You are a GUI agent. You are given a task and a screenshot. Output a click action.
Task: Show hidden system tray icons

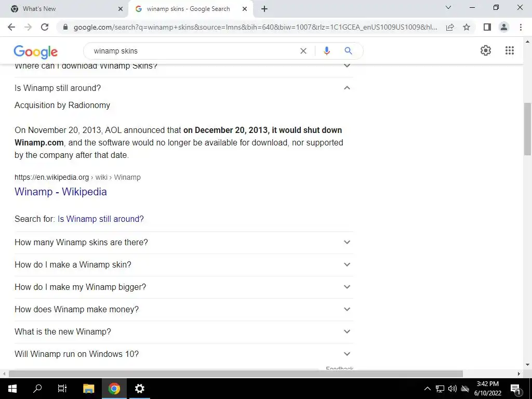(428, 389)
